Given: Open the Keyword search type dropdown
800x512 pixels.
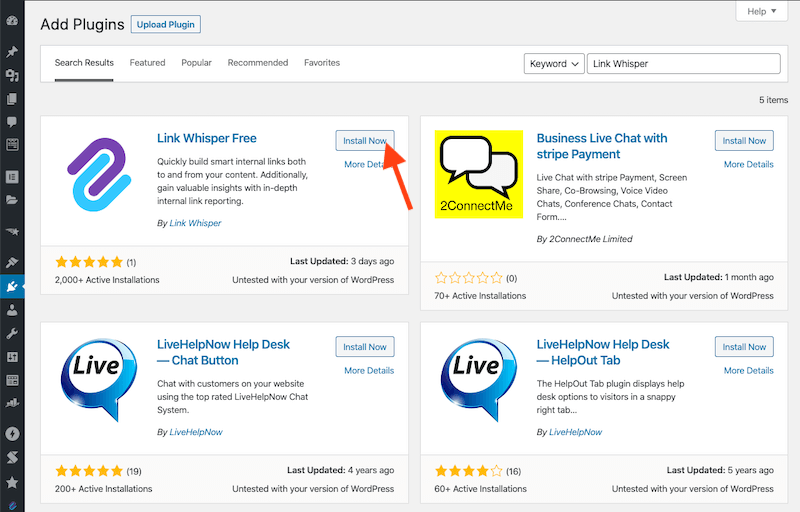Looking at the screenshot, I should (554, 64).
